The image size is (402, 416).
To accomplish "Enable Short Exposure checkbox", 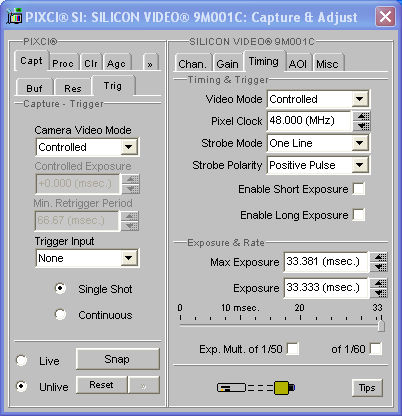I will coord(359,189).
